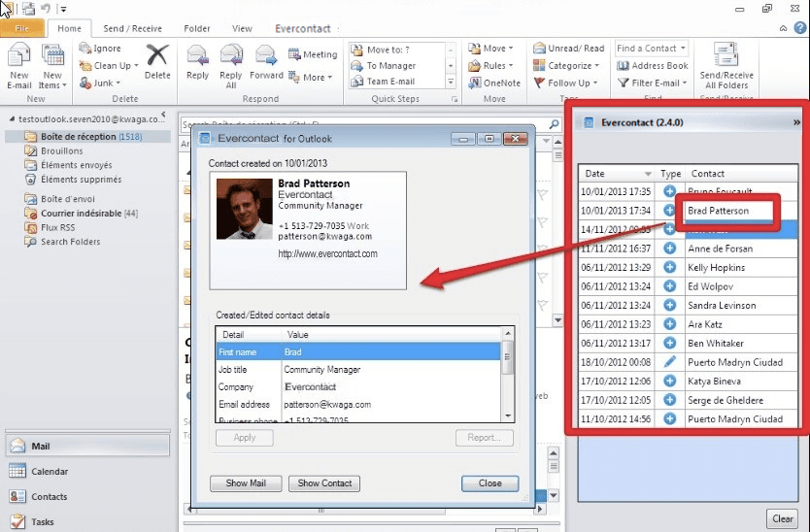Switch to Tasks view

[32, 521]
